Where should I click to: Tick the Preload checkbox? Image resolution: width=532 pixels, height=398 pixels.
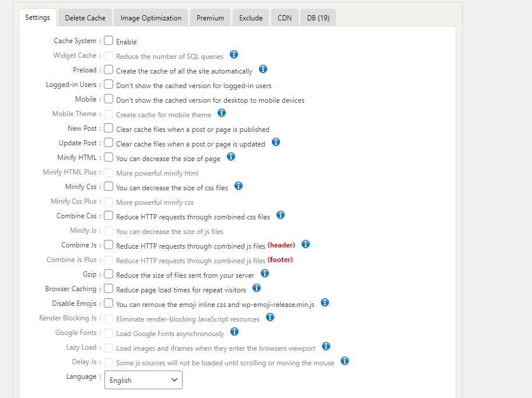108,69
